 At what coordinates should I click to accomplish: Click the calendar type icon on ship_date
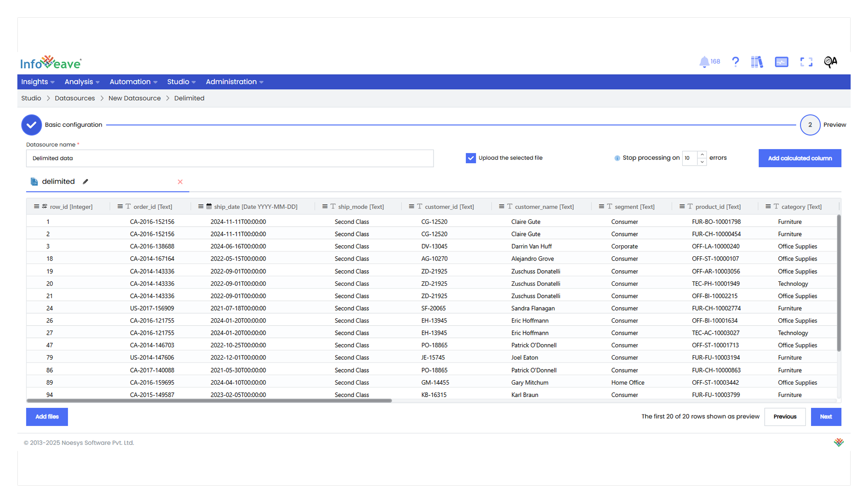click(x=209, y=206)
